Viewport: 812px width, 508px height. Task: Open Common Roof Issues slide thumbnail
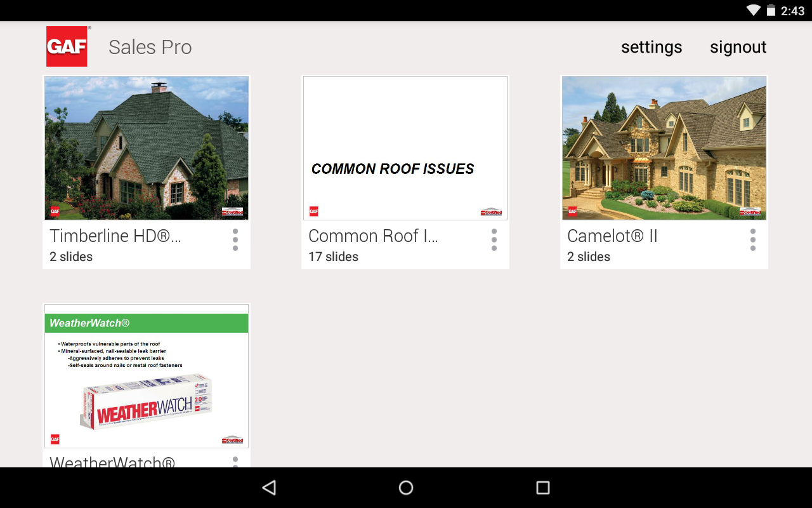click(405, 148)
